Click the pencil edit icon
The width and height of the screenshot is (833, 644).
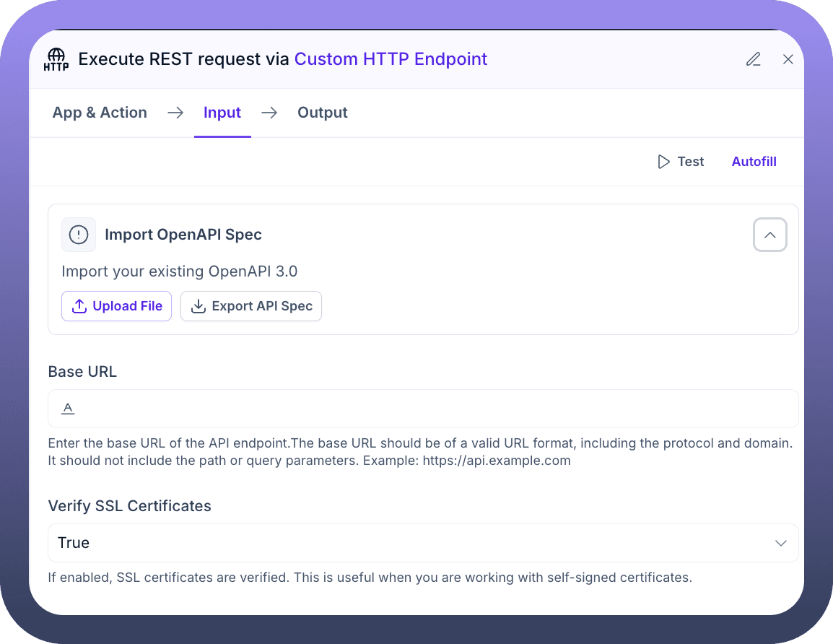click(x=753, y=59)
